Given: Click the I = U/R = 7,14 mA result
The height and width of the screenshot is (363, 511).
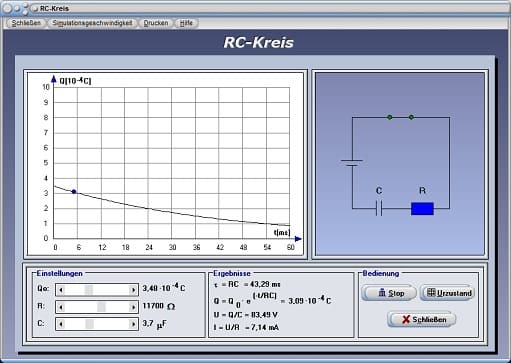Looking at the screenshot, I should (x=246, y=327).
